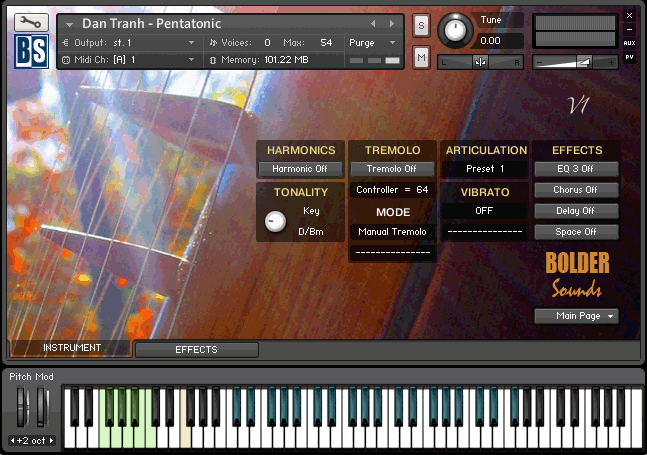The image size is (647, 455).
Task: Click the Pitch wheel
Action: click(x=22, y=407)
